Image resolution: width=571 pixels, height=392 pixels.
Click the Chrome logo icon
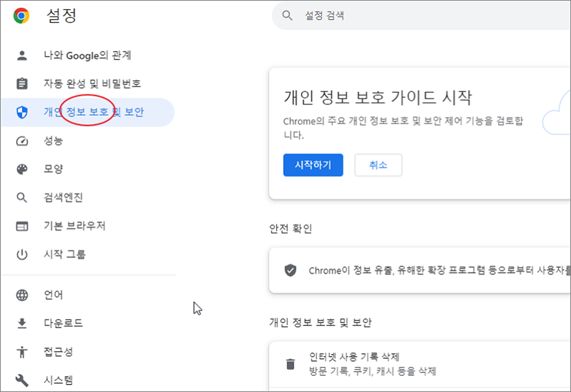[21, 16]
